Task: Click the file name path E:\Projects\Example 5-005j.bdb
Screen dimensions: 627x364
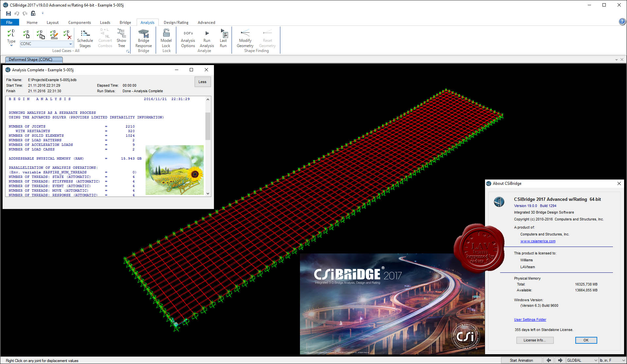Action: 52,80
